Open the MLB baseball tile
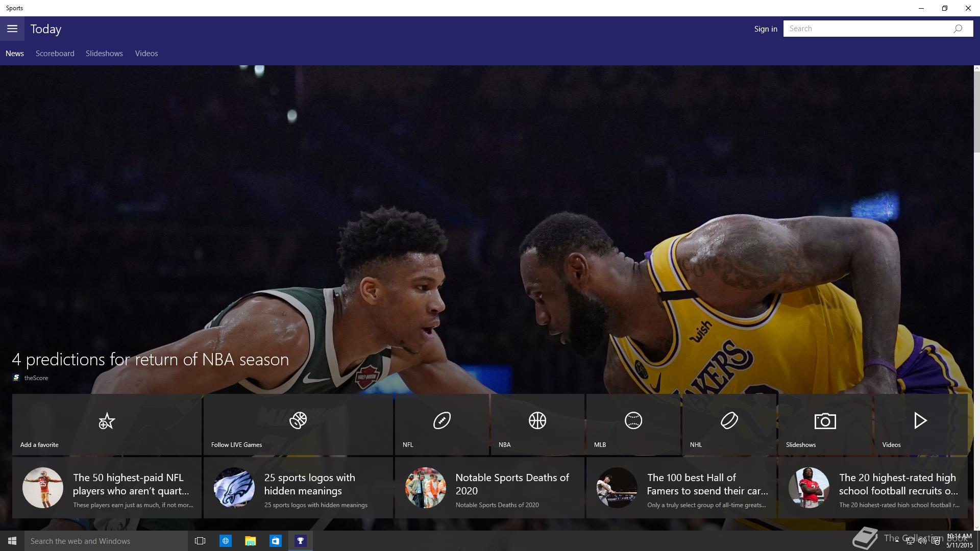This screenshot has height=551, width=980. pos(633,424)
